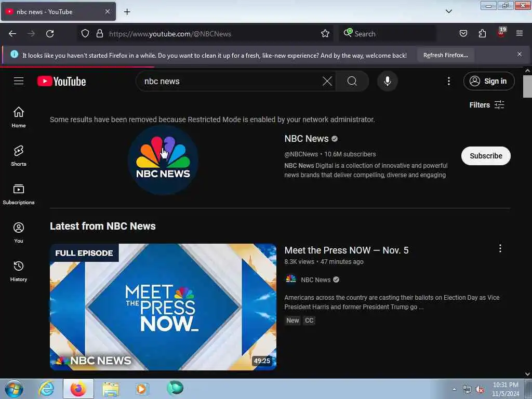Click the New badge under the video
The width and height of the screenshot is (532, 399).
[x=292, y=320]
